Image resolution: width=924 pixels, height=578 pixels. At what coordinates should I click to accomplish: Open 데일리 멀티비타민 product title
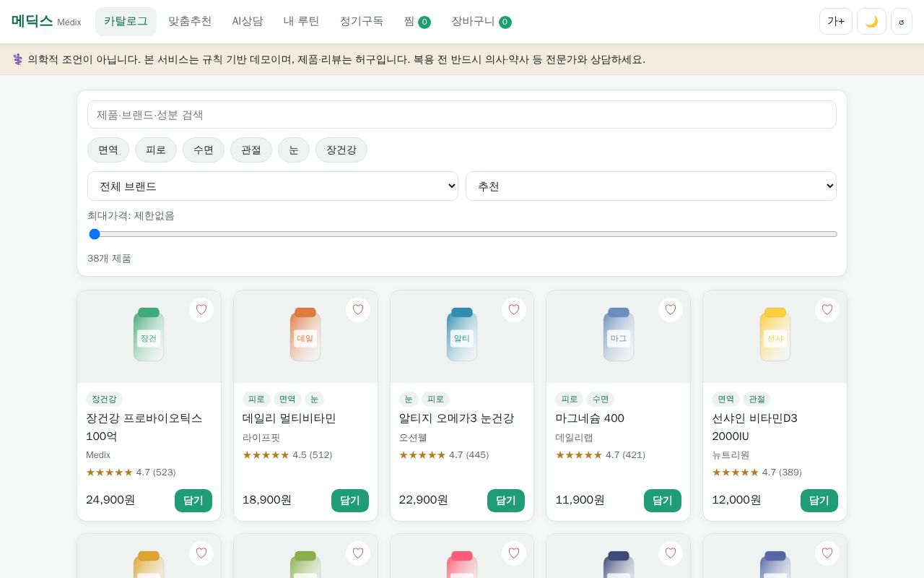click(x=289, y=418)
